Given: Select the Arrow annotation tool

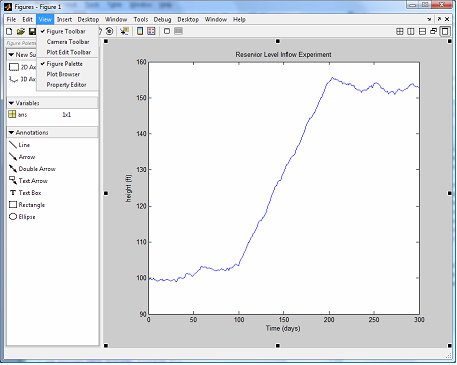Looking at the screenshot, I should click(22, 157).
